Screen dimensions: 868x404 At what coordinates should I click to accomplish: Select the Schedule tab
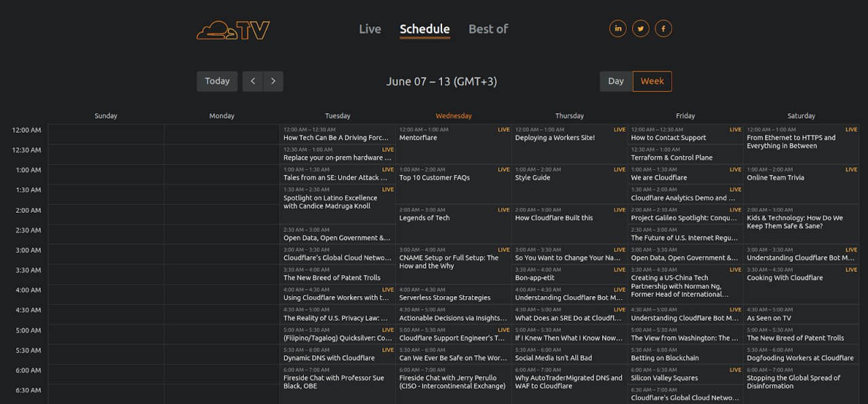(425, 29)
